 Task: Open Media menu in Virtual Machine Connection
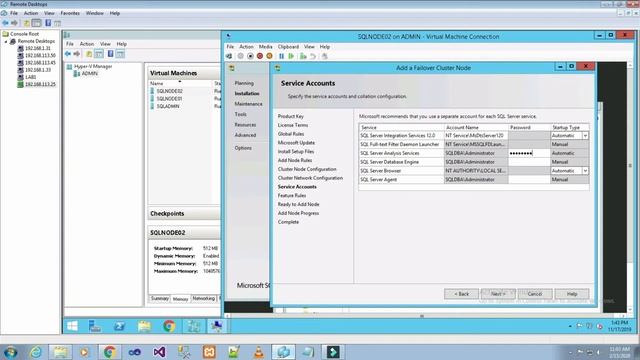click(265, 47)
